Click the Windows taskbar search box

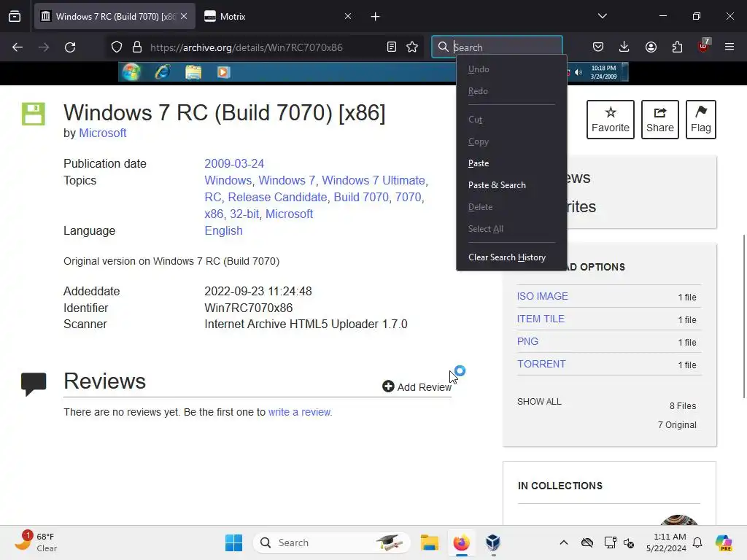332,542
